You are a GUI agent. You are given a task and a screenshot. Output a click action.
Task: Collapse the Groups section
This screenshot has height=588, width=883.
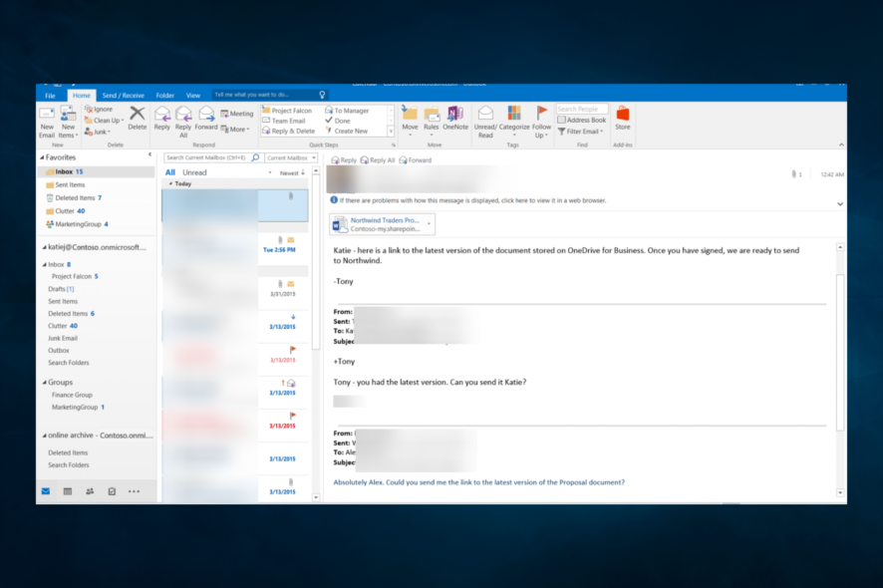pos(44,383)
